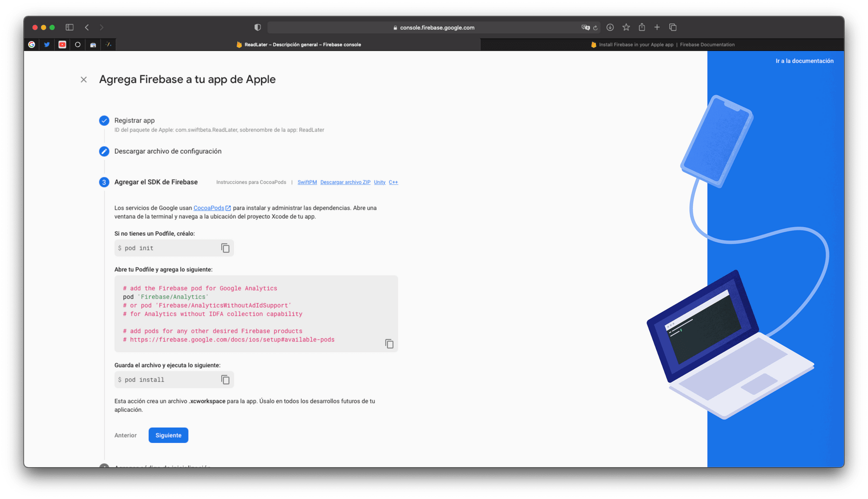Click the pod 'Firebase/Analytics' code line
868x499 pixels.
click(x=166, y=297)
